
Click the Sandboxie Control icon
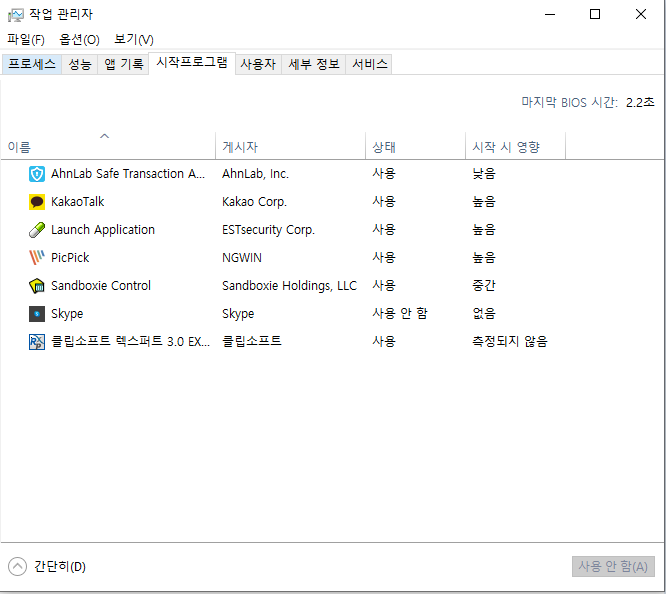pyautogui.click(x=37, y=285)
